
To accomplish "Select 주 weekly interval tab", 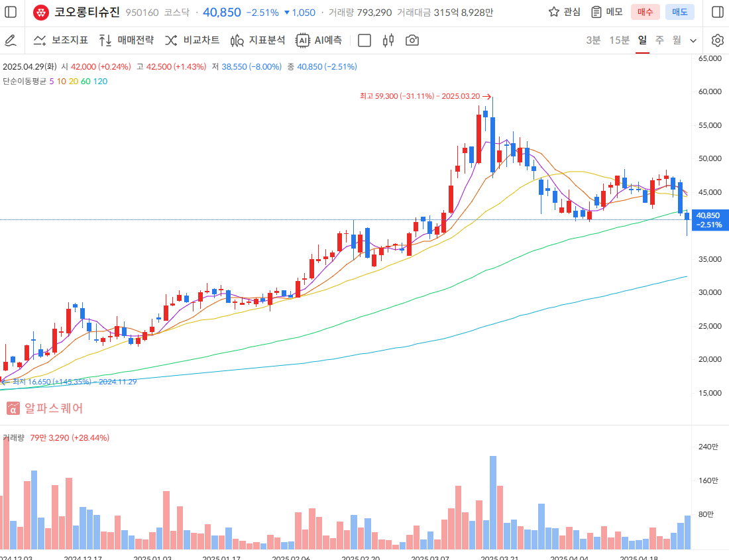I will coord(659,40).
